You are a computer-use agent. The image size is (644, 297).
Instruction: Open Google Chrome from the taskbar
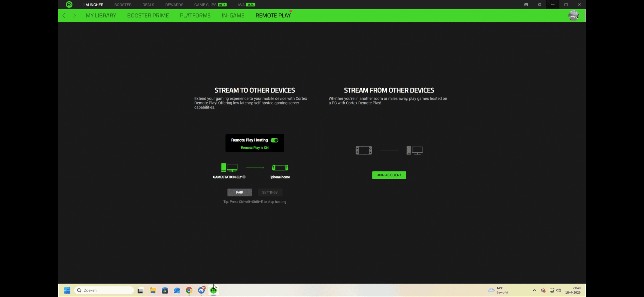click(189, 290)
